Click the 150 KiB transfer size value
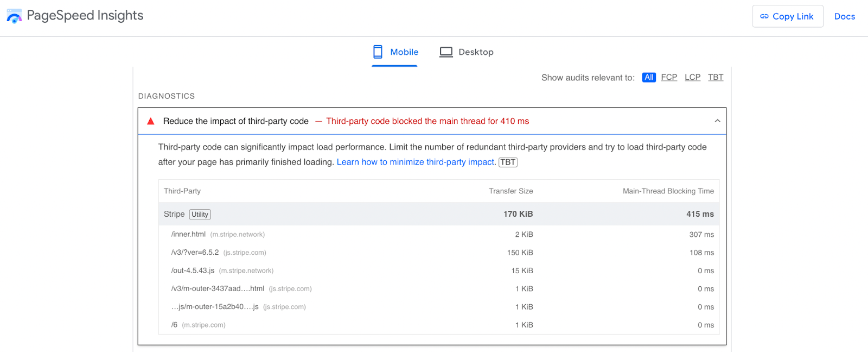The height and width of the screenshot is (352, 868). click(520, 253)
